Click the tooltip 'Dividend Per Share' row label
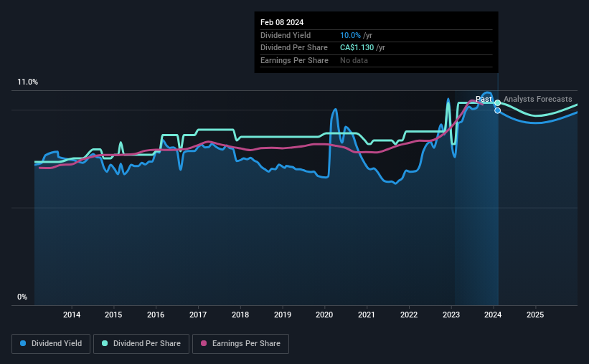Screen dimensions: 589x364 [293, 48]
